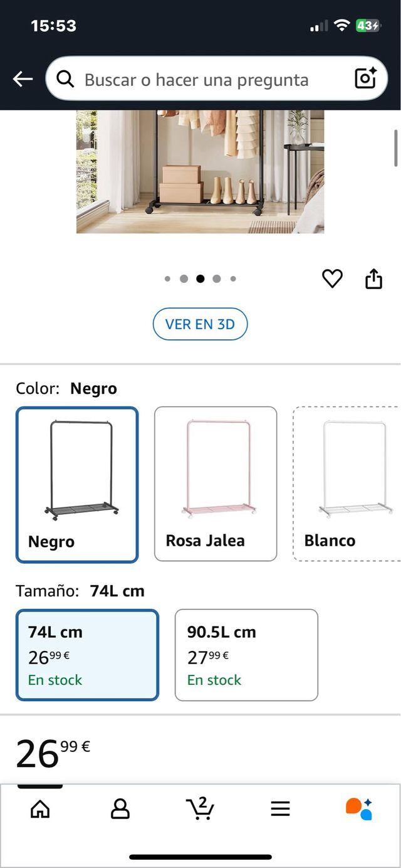The image size is (401, 868).
Task: Open the product image thumbnail
Action: click(200, 172)
